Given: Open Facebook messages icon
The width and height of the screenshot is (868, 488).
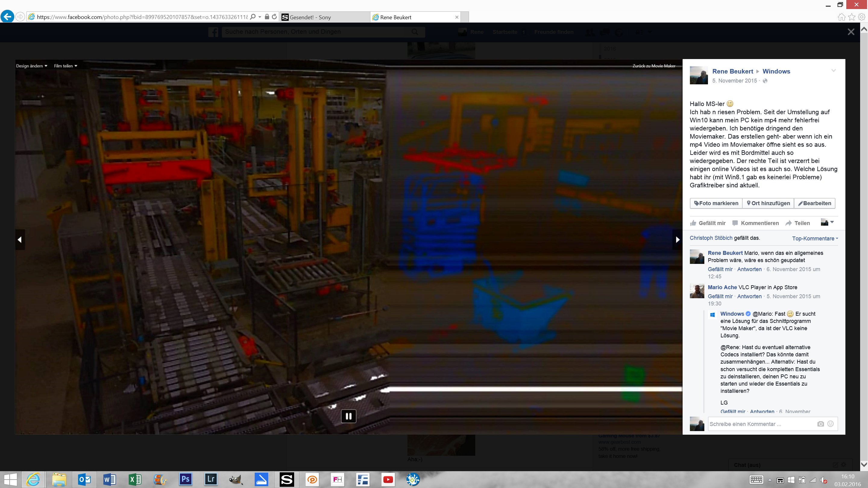Looking at the screenshot, I should pos(604,32).
